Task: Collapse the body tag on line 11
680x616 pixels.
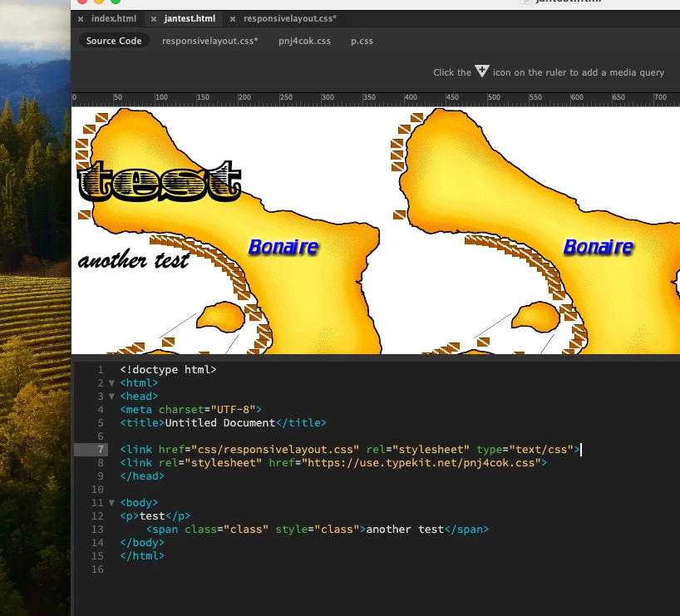Action: point(111,503)
